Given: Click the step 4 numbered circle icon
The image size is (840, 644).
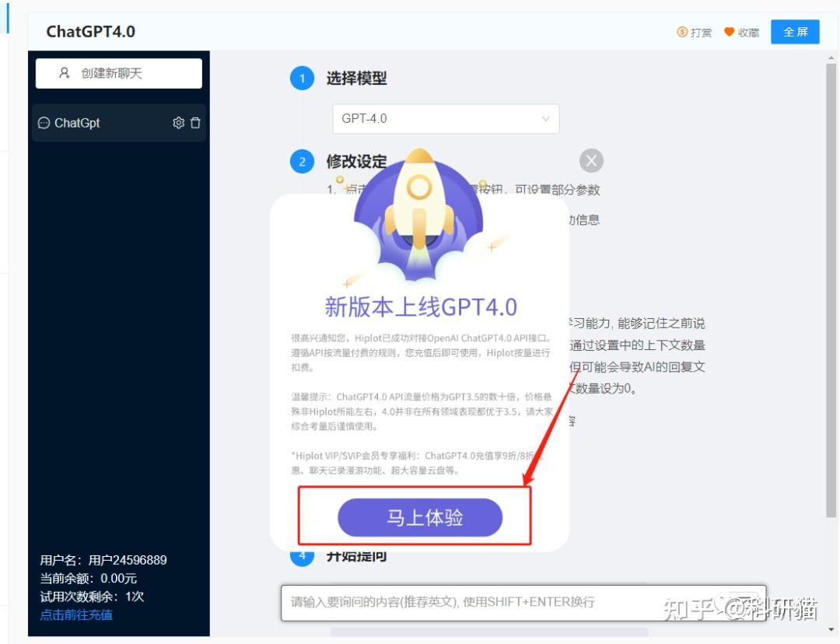Looking at the screenshot, I should coord(302,555).
